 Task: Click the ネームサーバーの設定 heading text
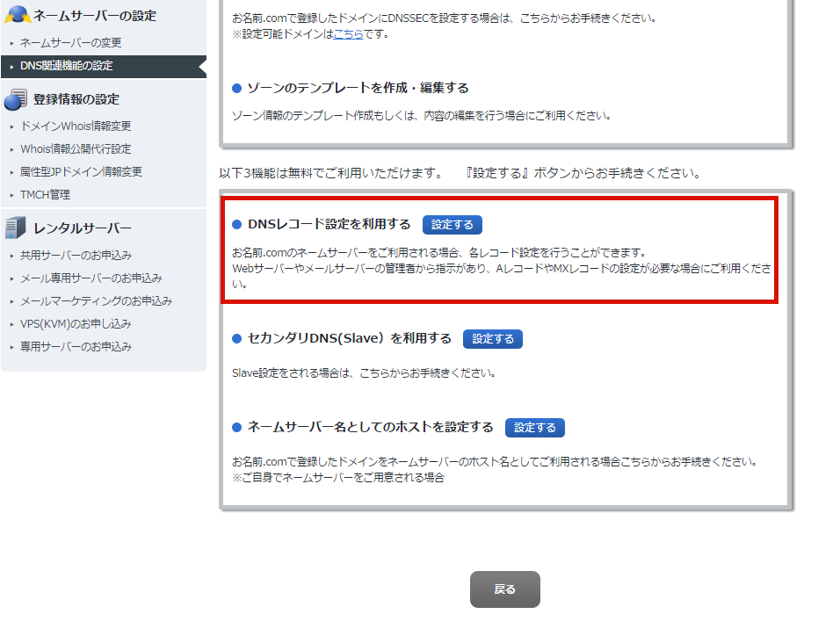coord(95,16)
